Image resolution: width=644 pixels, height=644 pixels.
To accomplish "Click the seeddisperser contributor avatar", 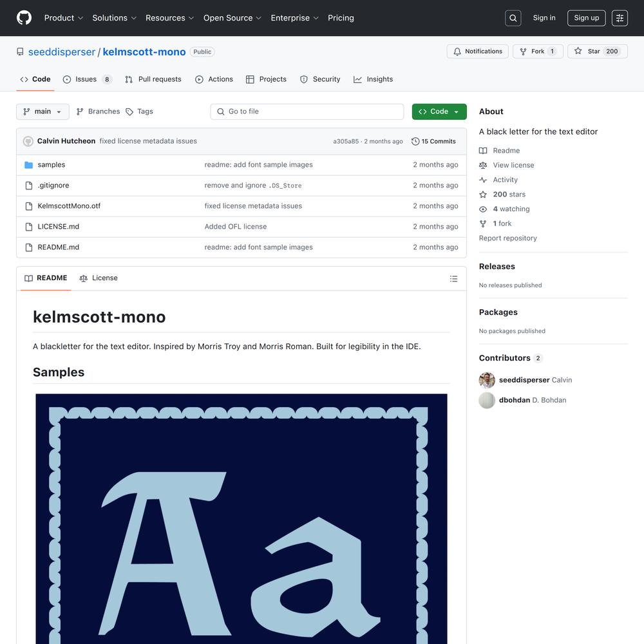I will 487,380.
